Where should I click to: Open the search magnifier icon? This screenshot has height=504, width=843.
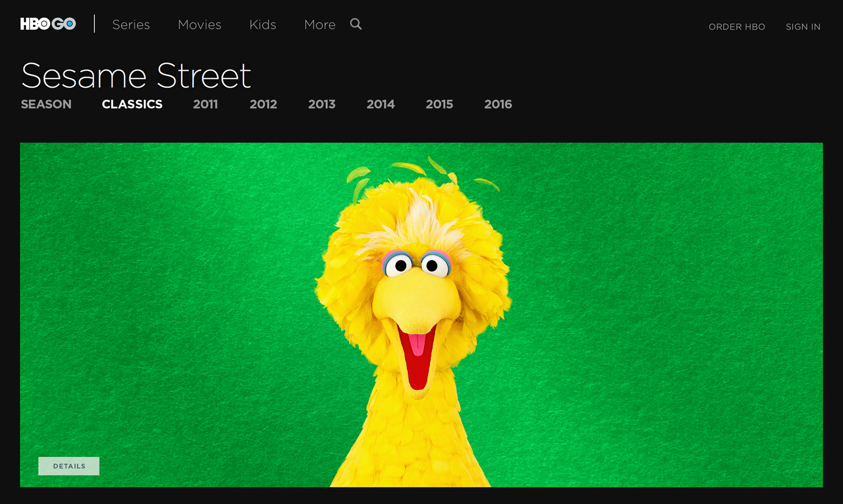coord(356,24)
